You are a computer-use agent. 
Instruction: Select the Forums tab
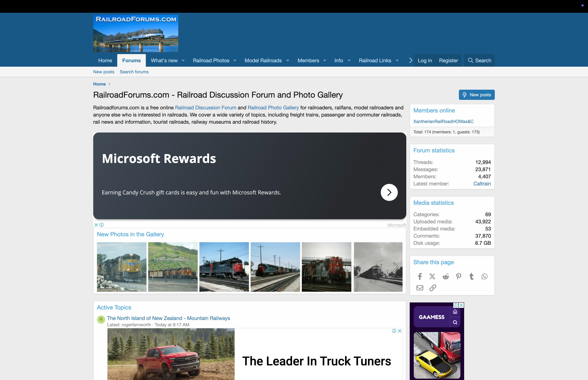[x=132, y=60]
